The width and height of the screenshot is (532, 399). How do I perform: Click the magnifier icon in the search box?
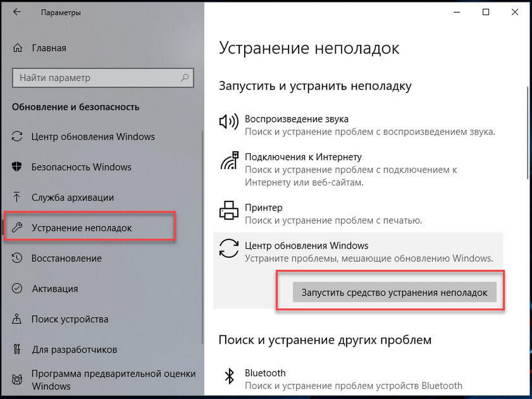pyautogui.click(x=184, y=78)
